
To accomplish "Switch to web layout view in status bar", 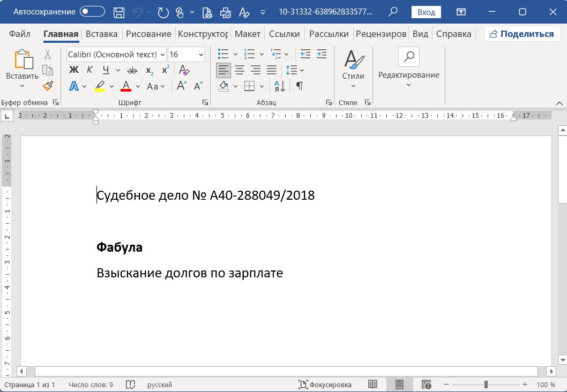I will (427, 384).
